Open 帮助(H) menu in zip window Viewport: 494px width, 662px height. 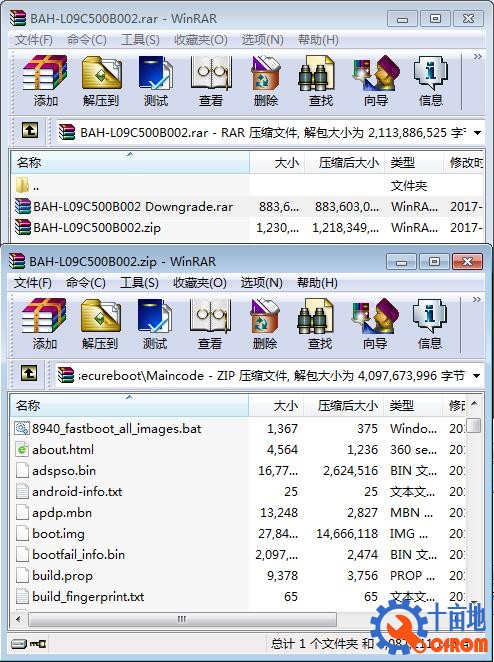[x=317, y=283]
